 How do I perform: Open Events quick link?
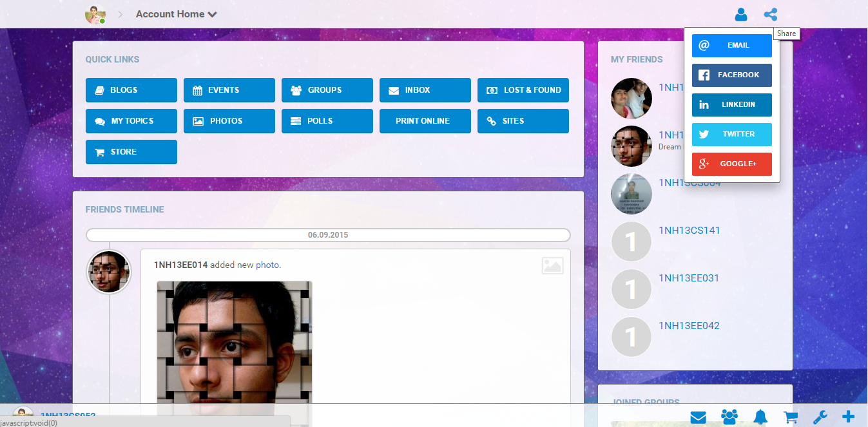(229, 90)
